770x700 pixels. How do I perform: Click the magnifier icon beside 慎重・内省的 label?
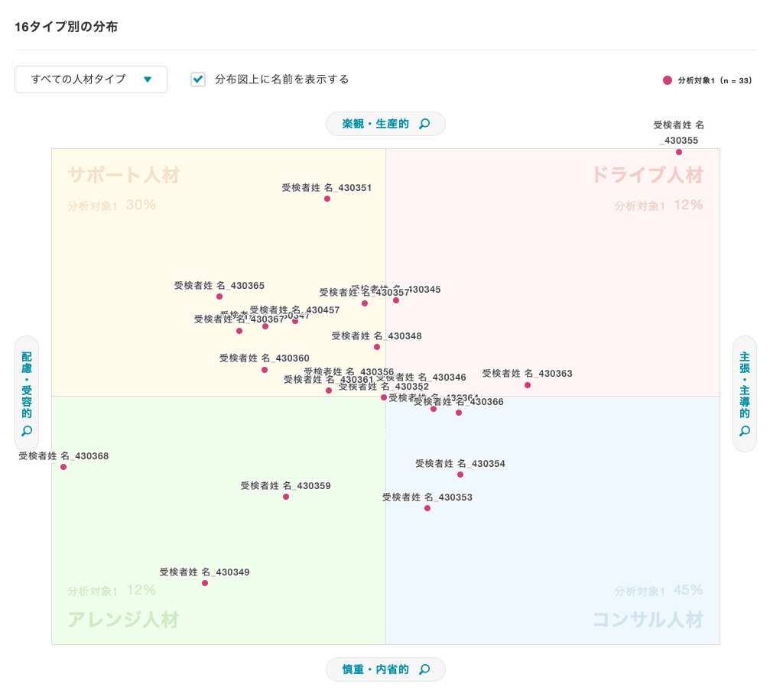424,669
